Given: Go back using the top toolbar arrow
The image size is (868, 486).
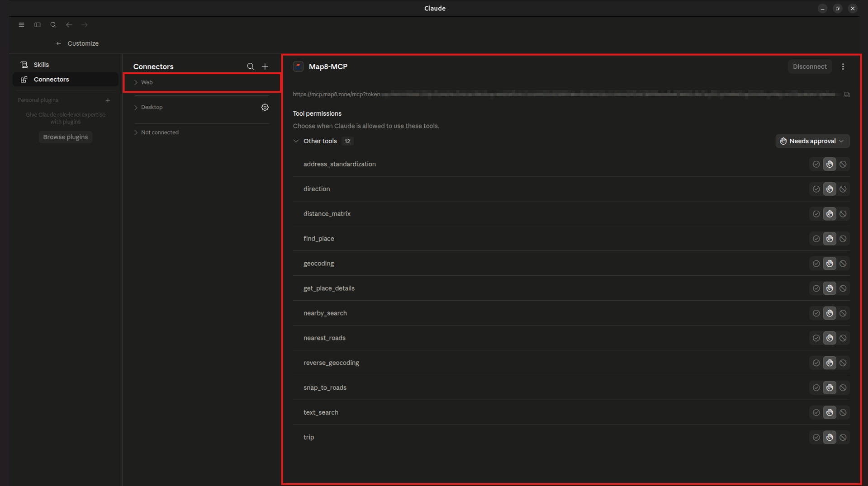Looking at the screenshot, I should pyautogui.click(x=69, y=25).
